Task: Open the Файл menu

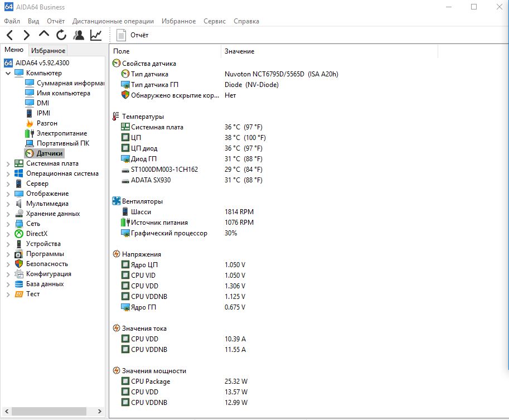Action: [x=12, y=21]
